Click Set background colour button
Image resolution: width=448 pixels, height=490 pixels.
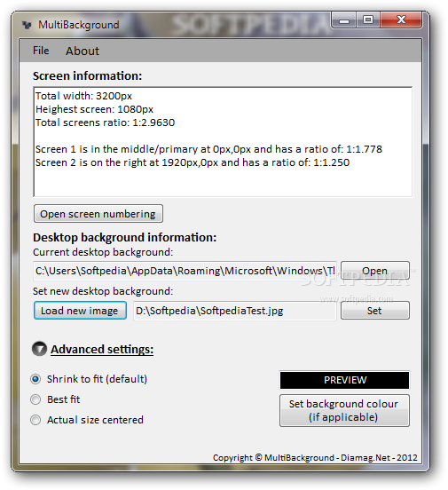pyautogui.click(x=344, y=411)
